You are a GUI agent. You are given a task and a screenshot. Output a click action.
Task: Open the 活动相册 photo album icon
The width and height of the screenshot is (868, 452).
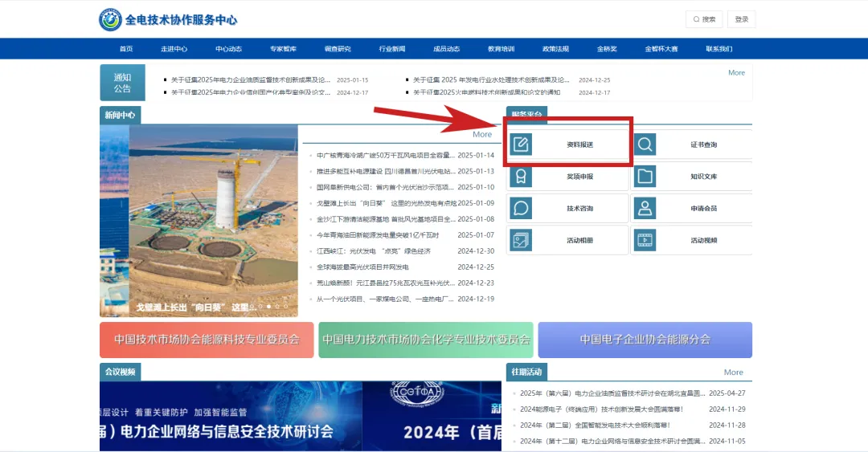(x=520, y=240)
